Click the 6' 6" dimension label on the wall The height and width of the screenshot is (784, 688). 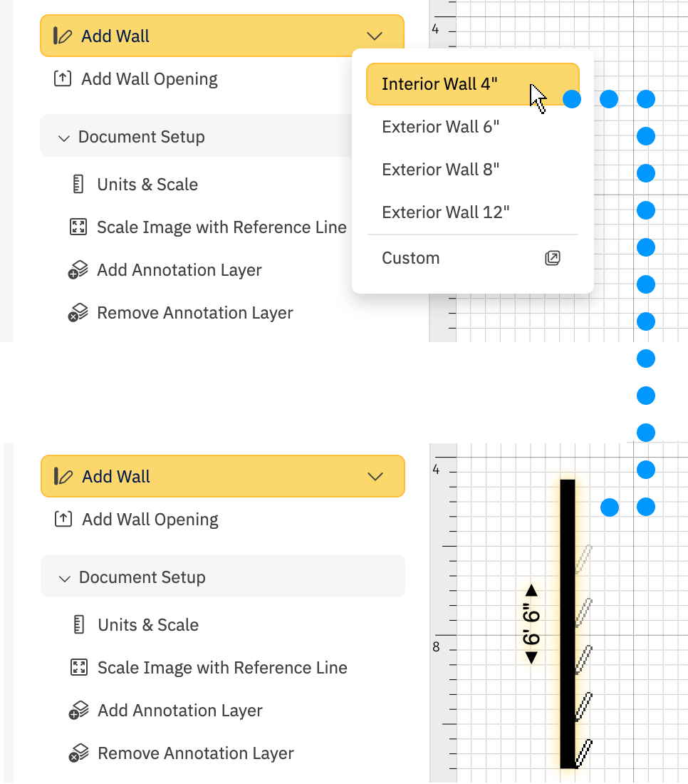pyautogui.click(x=531, y=624)
